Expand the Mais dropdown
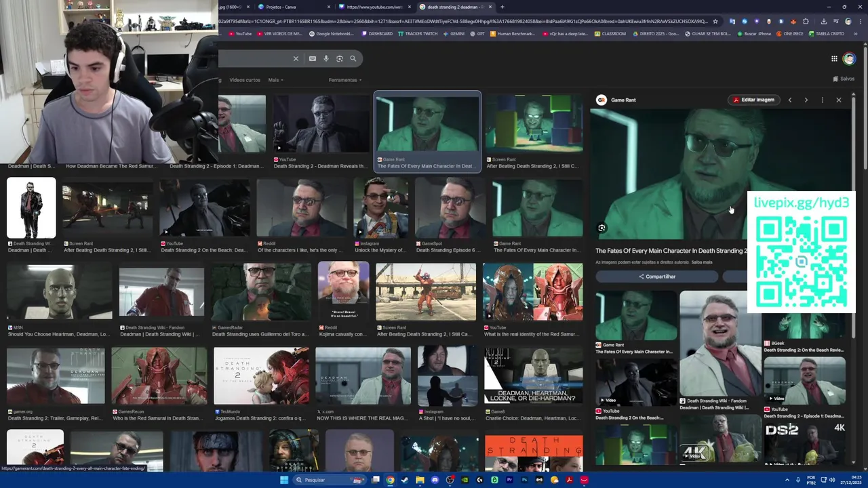Image resolution: width=868 pixels, height=488 pixels. click(275, 80)
